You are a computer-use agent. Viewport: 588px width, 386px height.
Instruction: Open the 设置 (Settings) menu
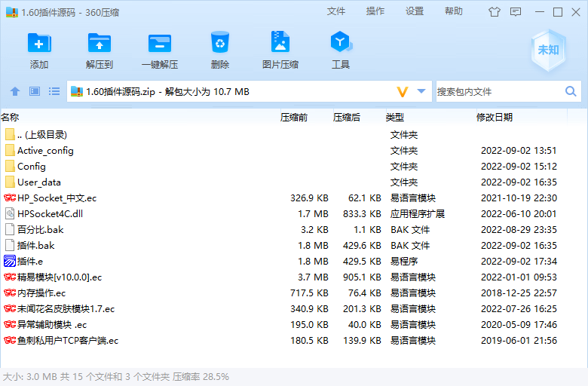tap(415, 11)
